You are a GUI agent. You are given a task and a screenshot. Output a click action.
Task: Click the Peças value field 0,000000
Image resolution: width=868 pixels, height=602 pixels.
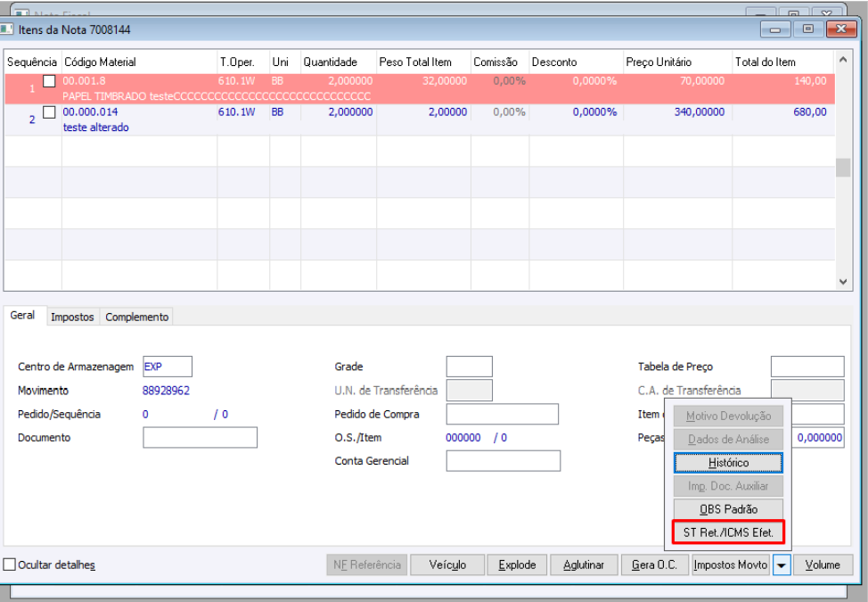[818, 438]
